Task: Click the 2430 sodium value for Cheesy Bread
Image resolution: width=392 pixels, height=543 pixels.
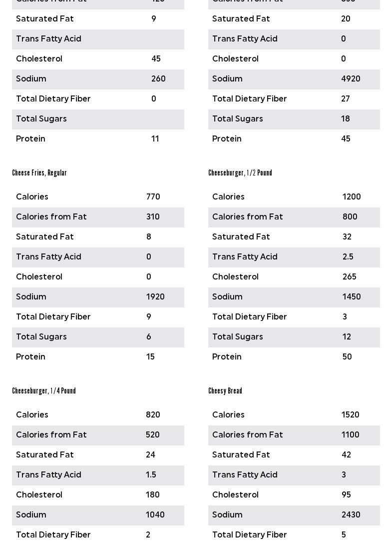Action: [x=351, y=515]
